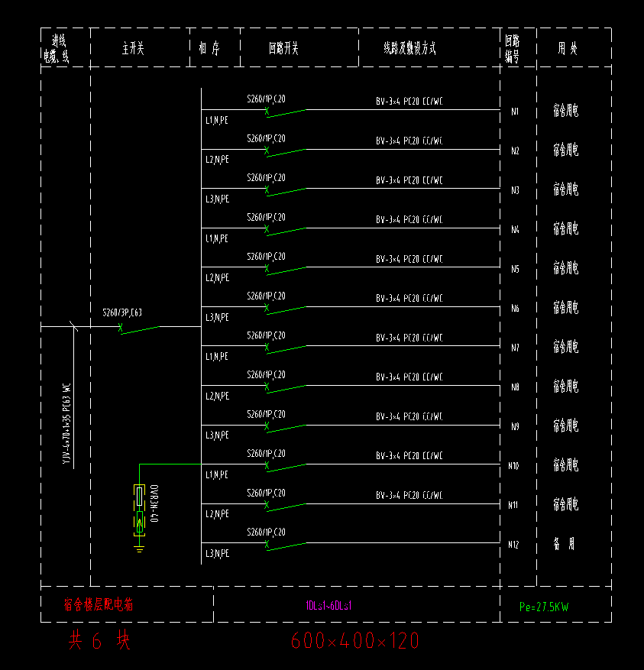Screen dimensions: 644x670
Task: Select circuit number N4
Action: (x=515, y=229)
